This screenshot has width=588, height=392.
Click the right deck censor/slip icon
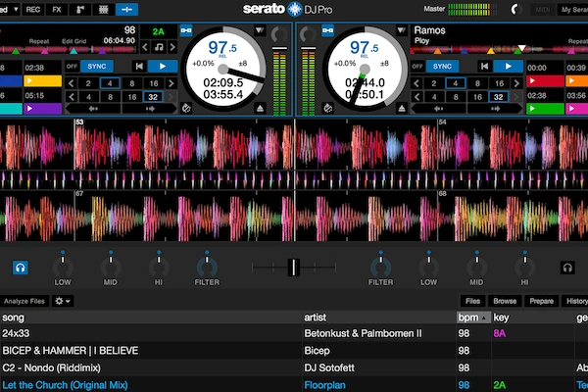click(x=327, y=109)
